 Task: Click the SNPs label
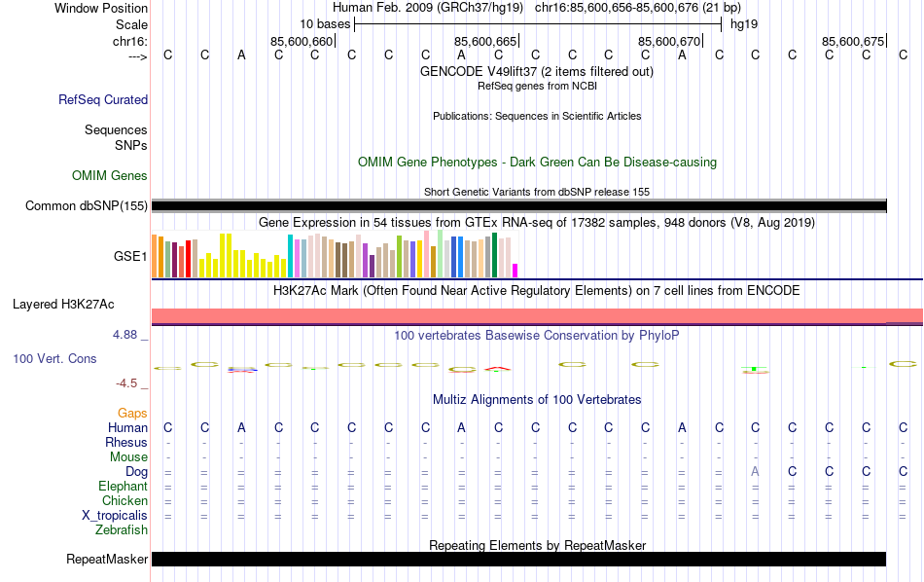point(131,145)
